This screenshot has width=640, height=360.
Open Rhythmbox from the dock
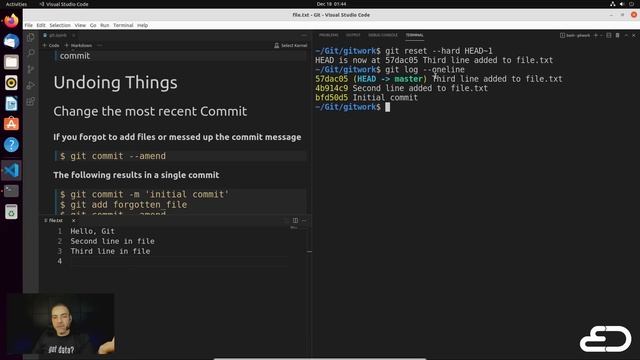pos(11,83)
